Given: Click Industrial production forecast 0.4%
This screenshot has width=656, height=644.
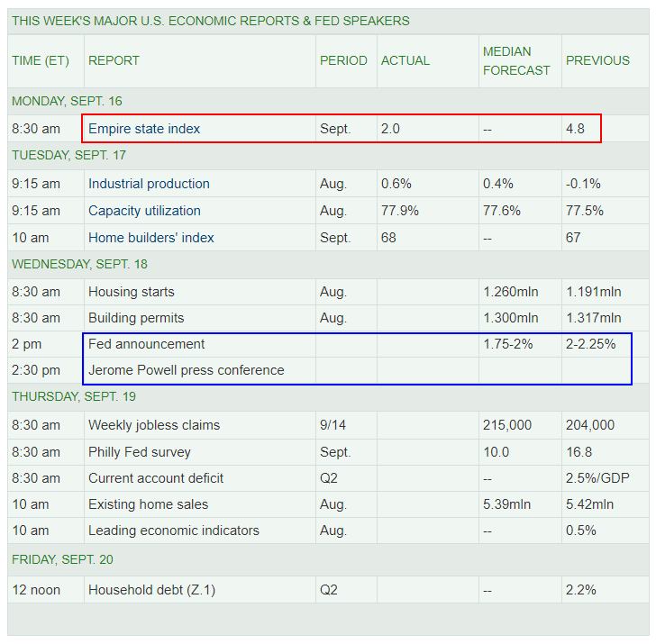Looking at the screenshot, I should 497,184.
